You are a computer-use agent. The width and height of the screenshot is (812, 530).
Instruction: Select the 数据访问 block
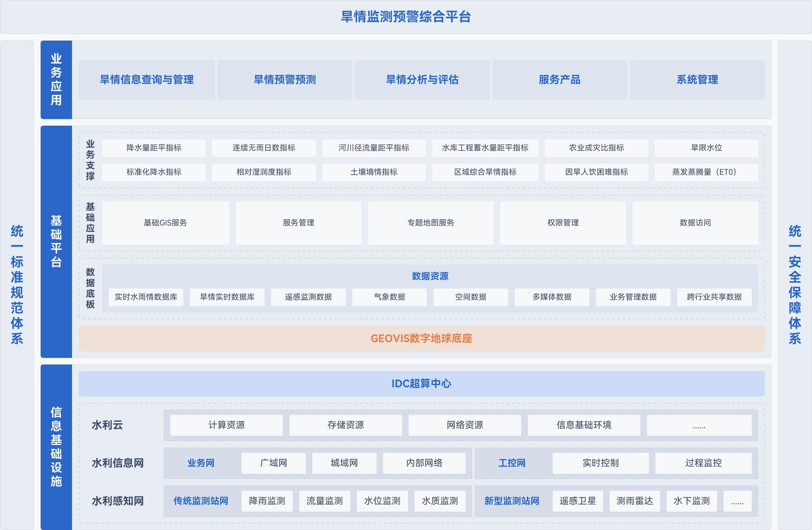pyautogui.click(x=695, y=223)
